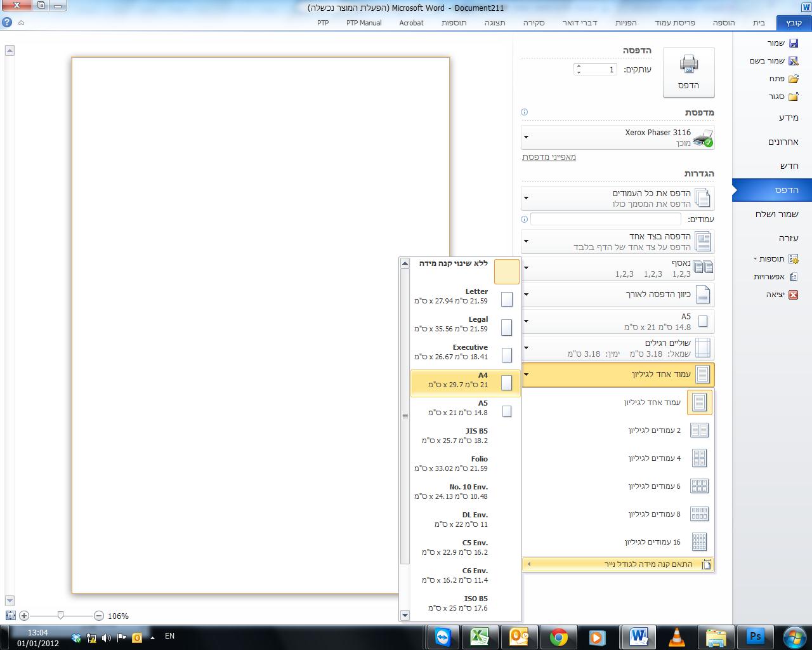Open Google Chrome from the taskbar

[559, 637]
